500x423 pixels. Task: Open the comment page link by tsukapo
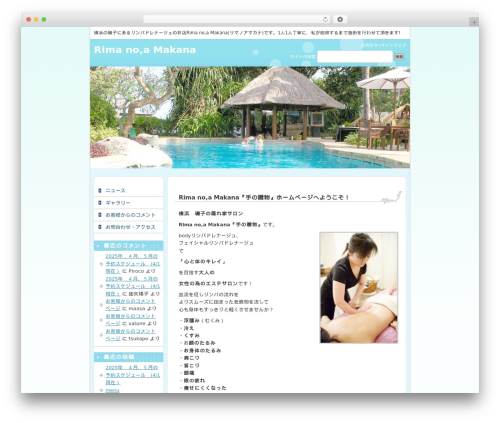tap(130, 335)
